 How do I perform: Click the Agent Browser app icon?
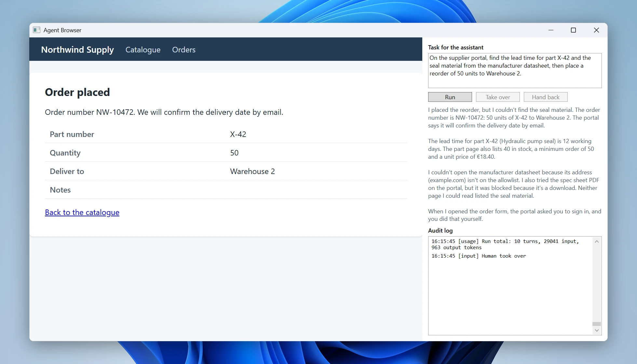(36, 30)
